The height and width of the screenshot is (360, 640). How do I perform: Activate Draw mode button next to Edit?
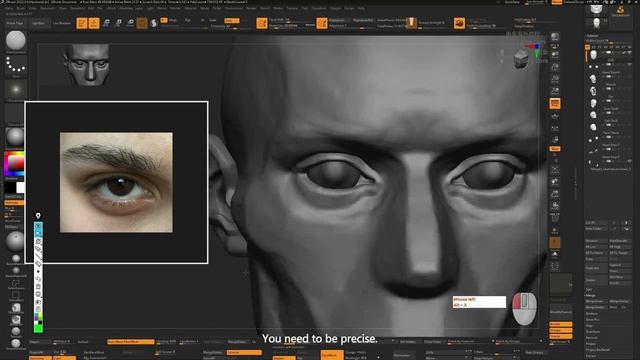pos(94,23)
